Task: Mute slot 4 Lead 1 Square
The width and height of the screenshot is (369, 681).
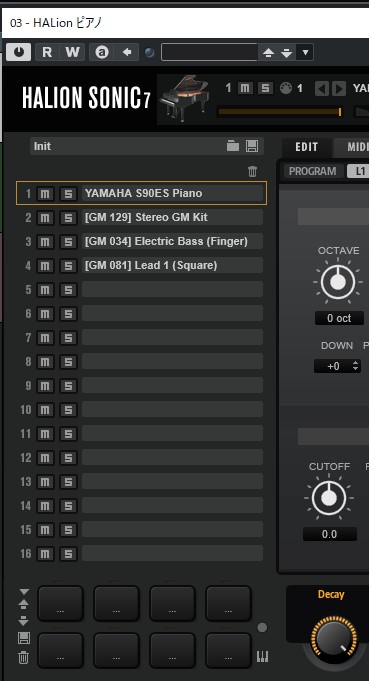Action: [x=45, y=266]
